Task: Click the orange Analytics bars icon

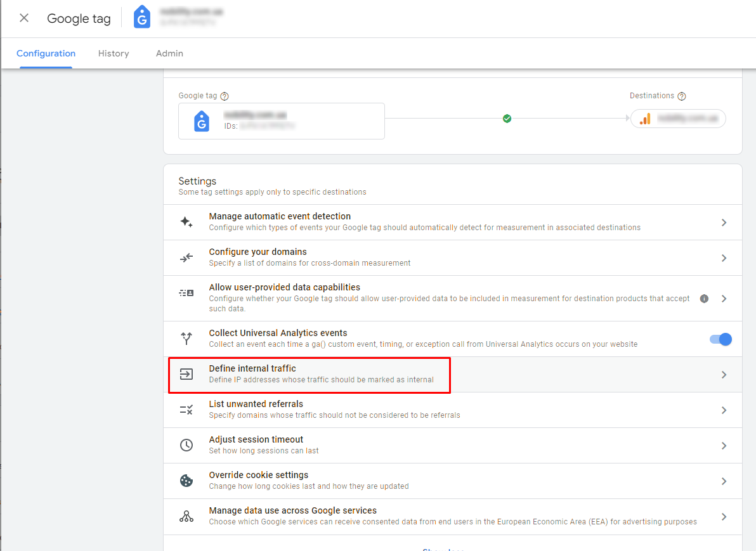Action: pos(645,119)
